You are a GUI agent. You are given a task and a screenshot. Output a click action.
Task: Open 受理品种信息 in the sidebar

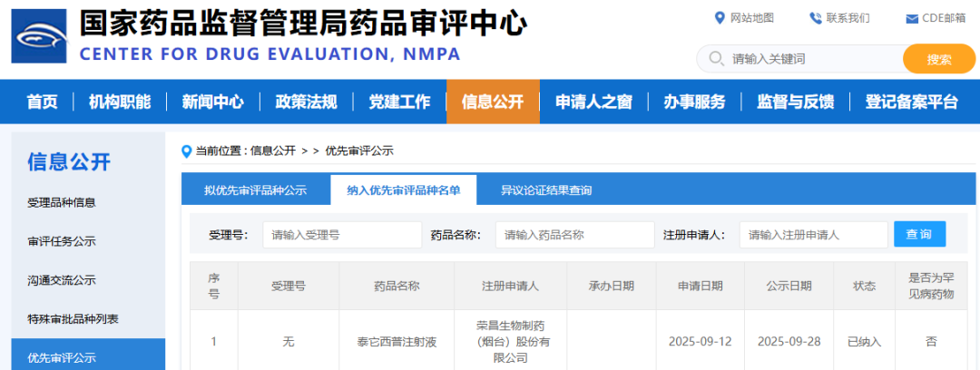62,202
